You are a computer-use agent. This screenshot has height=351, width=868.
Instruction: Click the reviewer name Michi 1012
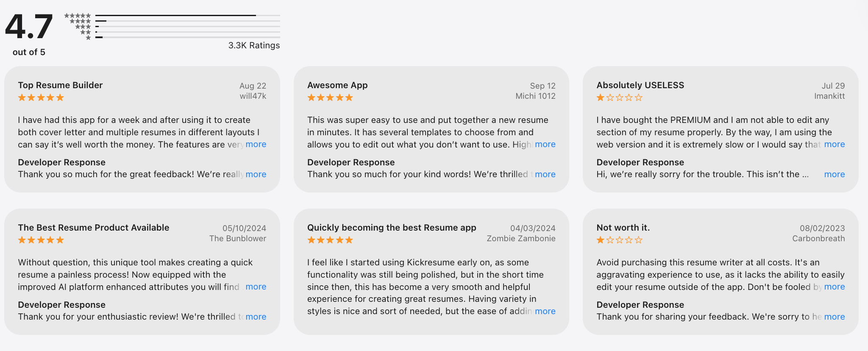tap(536, 96)
